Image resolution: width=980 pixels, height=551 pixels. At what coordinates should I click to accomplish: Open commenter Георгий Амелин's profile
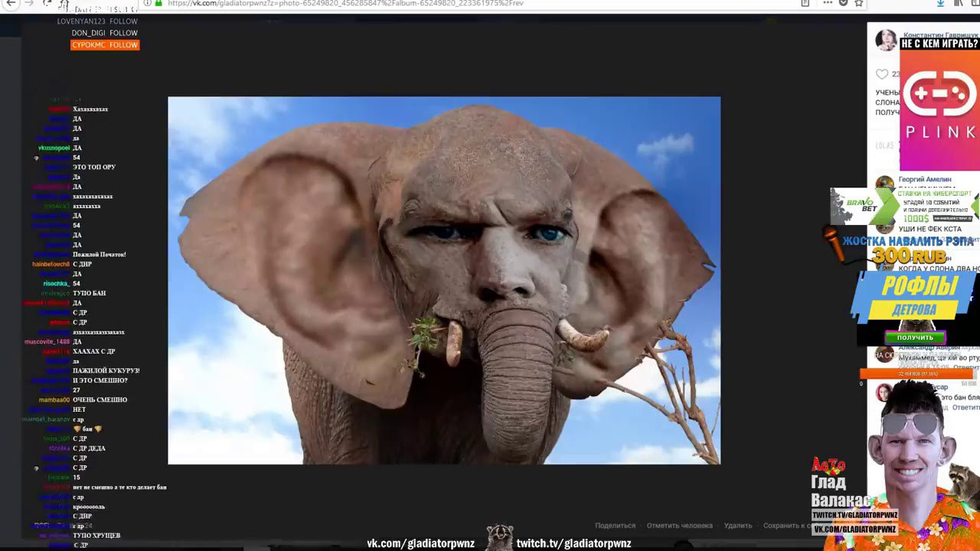[x=926, y=180]
